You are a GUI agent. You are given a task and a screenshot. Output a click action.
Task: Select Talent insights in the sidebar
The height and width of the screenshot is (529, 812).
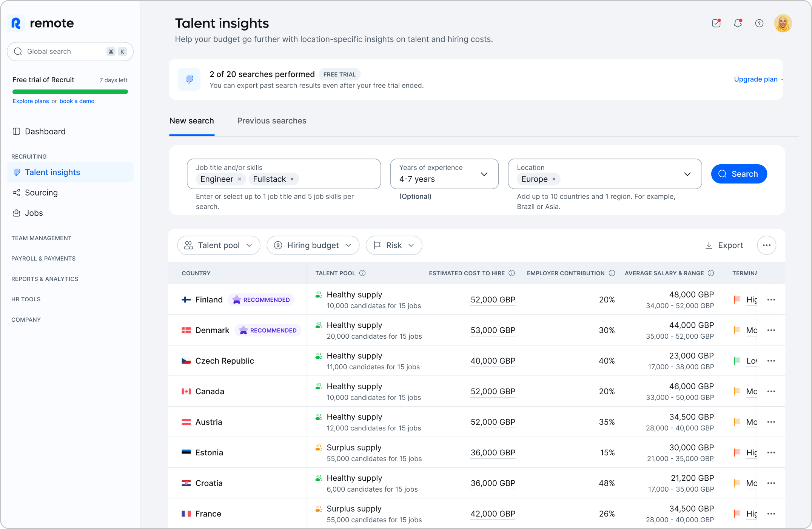[x=52, y=172]
